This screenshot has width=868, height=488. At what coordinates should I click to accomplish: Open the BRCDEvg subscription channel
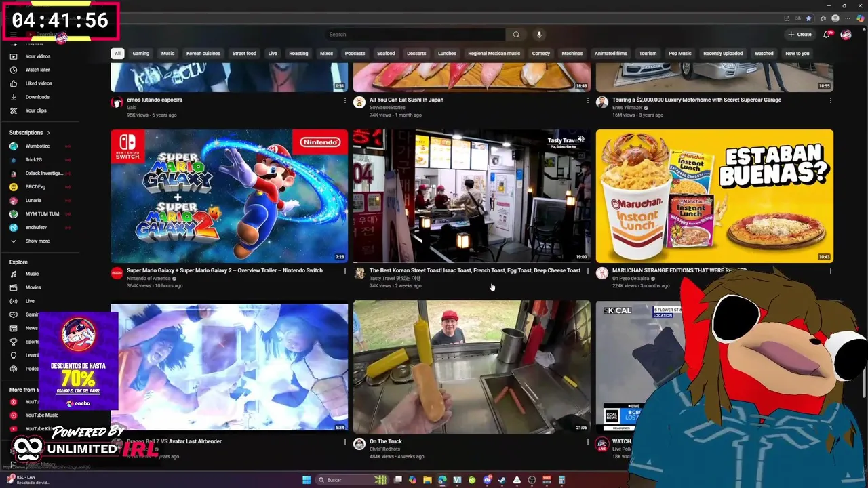pos(36,187)
